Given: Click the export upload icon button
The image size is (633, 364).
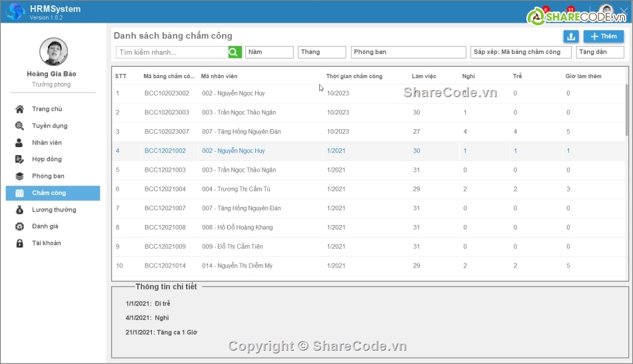Looking at the screenshot, I should pos(571,37).
